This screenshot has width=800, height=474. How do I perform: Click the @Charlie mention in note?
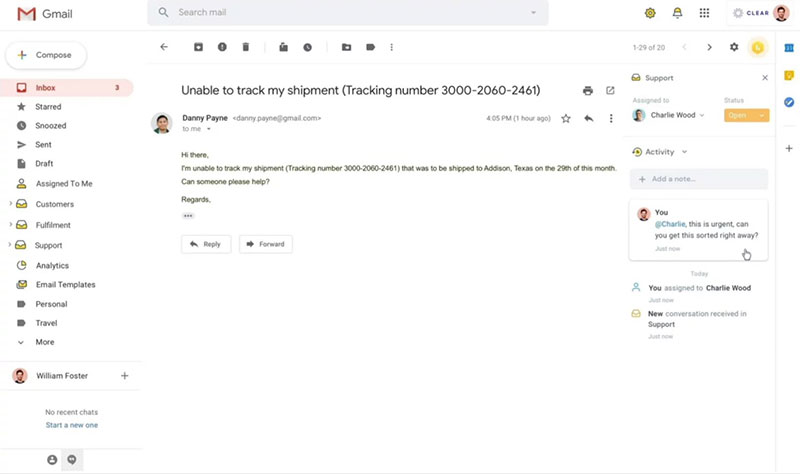point(670,224)
